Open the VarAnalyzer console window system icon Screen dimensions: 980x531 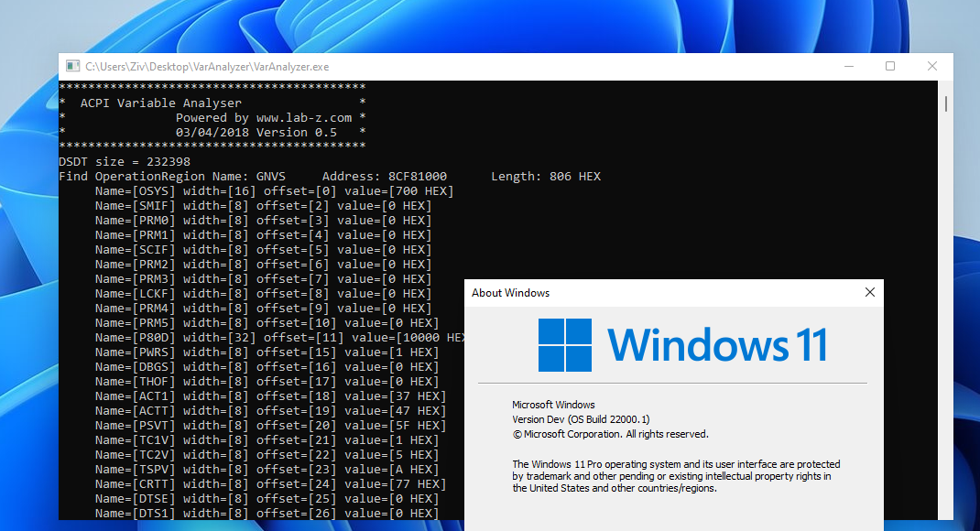[73, 66]
